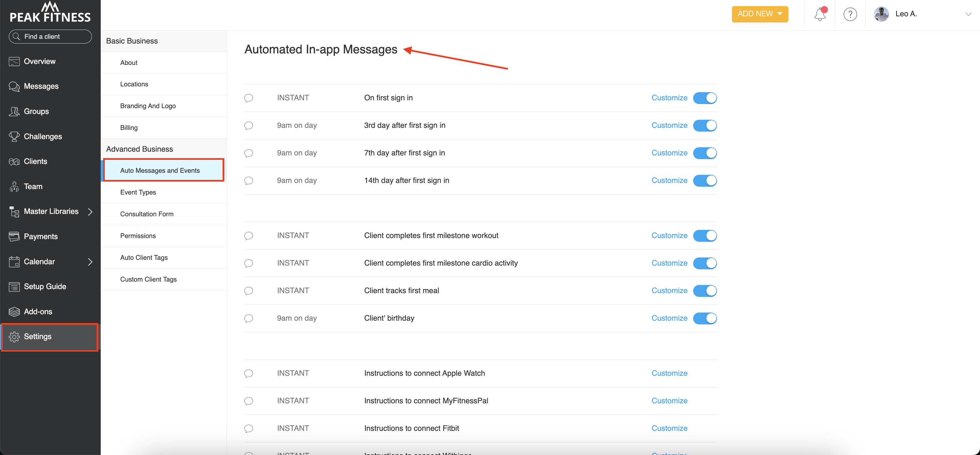The image size is (980, 455).
Task: Customize the first milestone cardio activity message
Action: click(669, 263)
